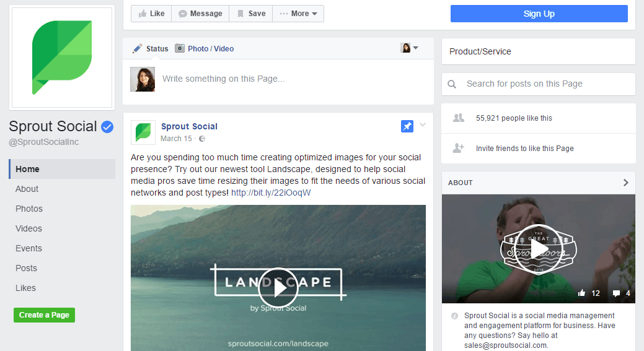Click the search magnifier icon
The width and height of the screenshot is (644, 351).
pyautogui.click(x=452, y=84)
